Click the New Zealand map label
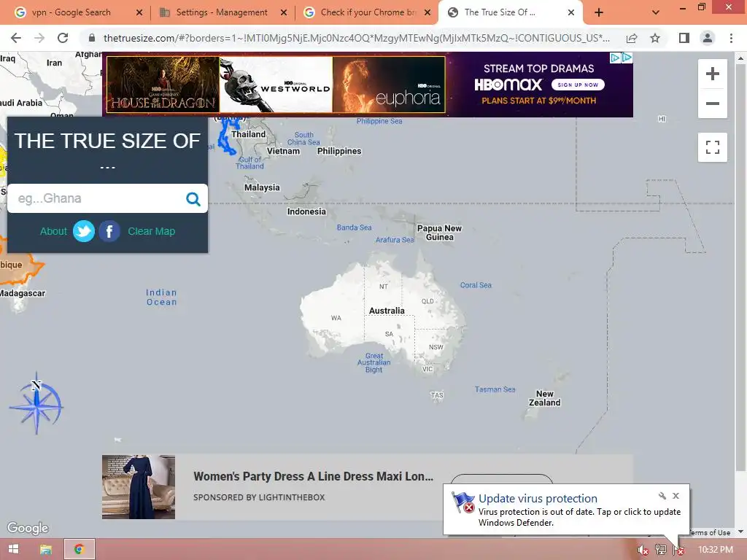Image resolution: width=747 pixels, height=560 pixels. click(x=544, y=398)
